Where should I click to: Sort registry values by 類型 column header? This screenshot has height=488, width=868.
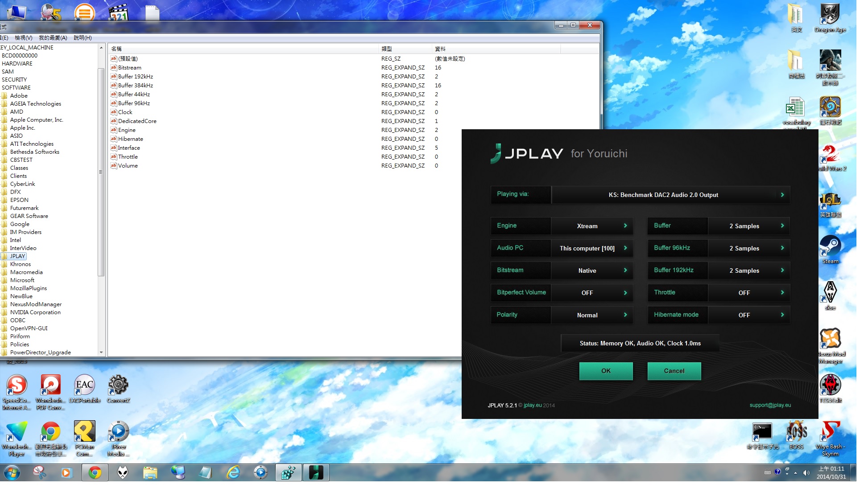pos(406,49)
